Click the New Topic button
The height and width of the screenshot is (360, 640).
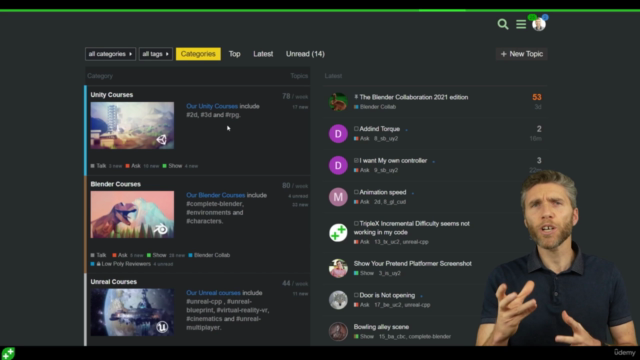click(x=521, y=54)
